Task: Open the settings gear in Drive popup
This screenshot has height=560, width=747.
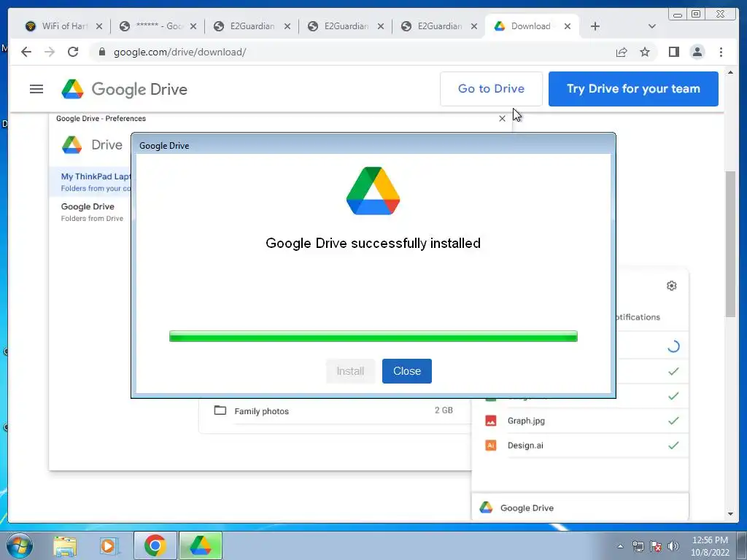Action: 672,286
